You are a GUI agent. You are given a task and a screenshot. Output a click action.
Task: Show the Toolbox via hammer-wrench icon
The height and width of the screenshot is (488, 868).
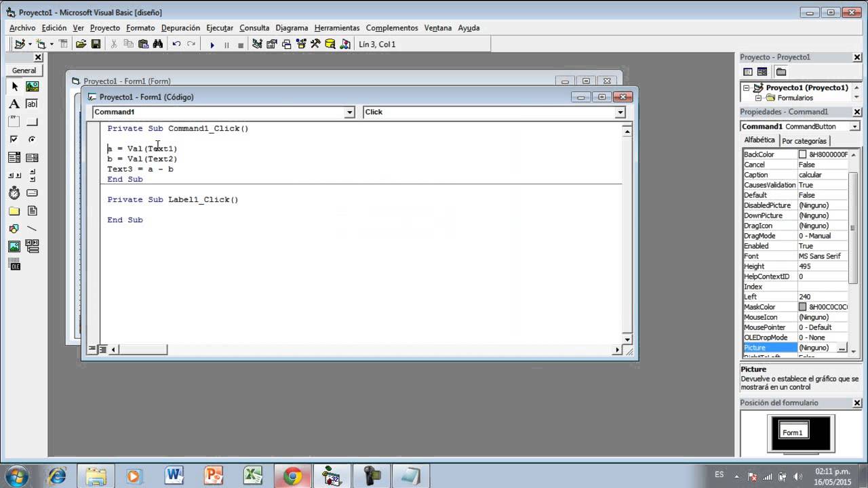pyautogui.click(x=315, y=44)
